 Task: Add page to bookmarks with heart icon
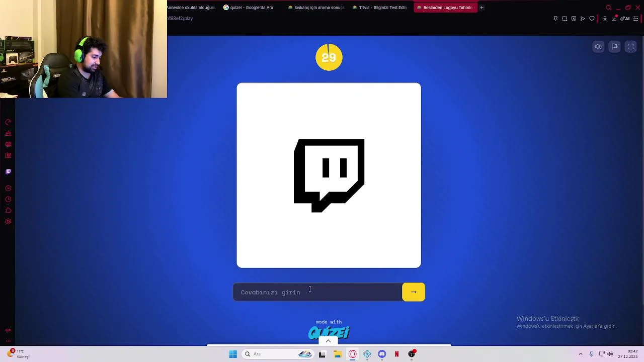(x=592, y=19)
